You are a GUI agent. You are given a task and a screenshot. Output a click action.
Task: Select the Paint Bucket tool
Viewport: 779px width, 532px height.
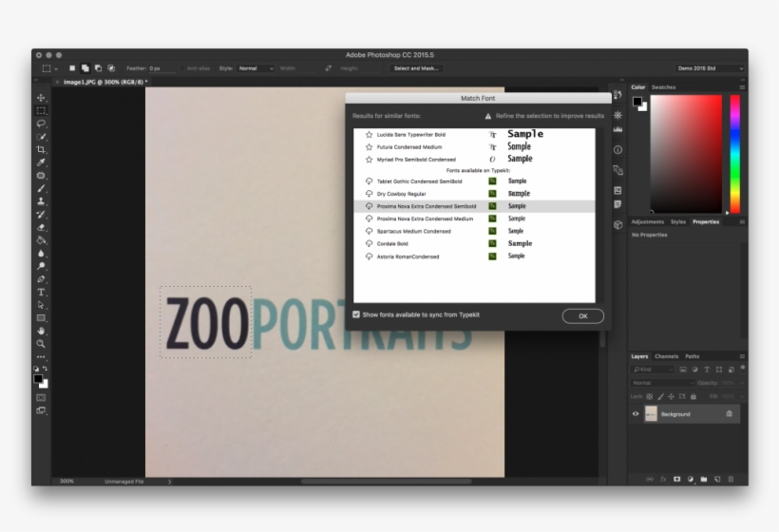point(41,240)
